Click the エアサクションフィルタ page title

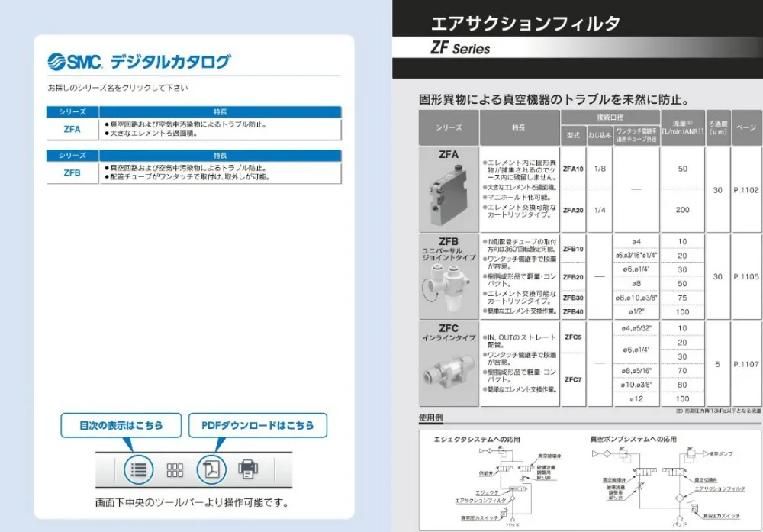[526, 23]
